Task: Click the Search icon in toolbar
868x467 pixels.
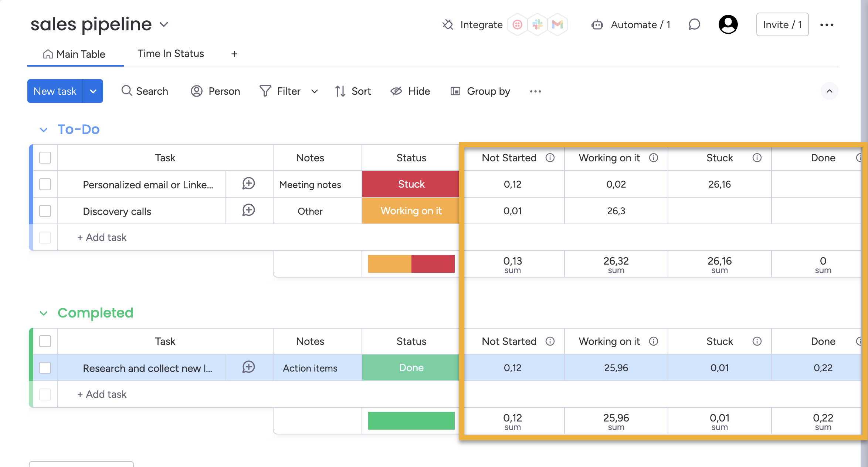Action: (126, 91)
